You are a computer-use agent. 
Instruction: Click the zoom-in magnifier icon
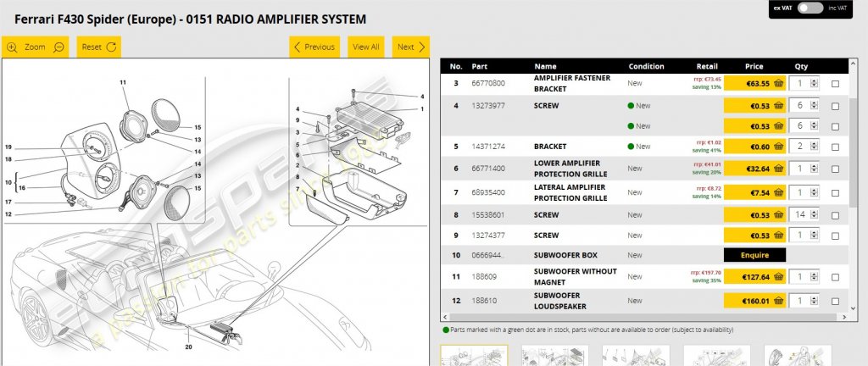point(12,47)
